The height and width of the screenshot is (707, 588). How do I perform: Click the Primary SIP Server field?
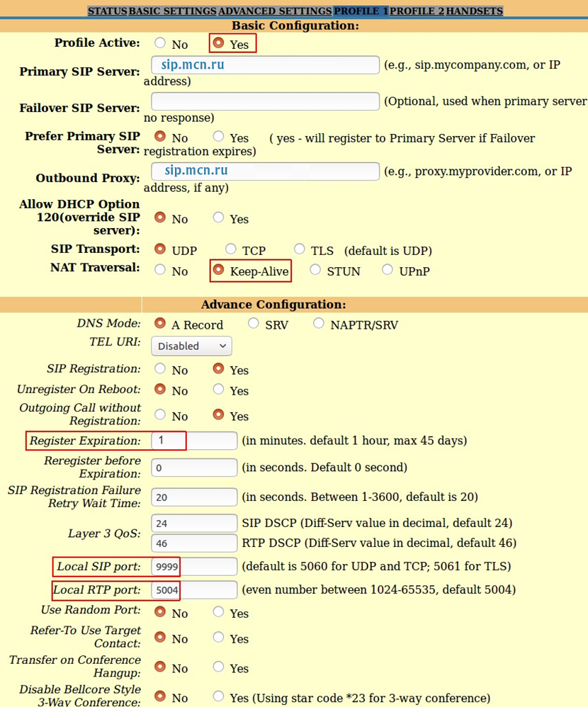pyautogui.click(x=265, y=65)
